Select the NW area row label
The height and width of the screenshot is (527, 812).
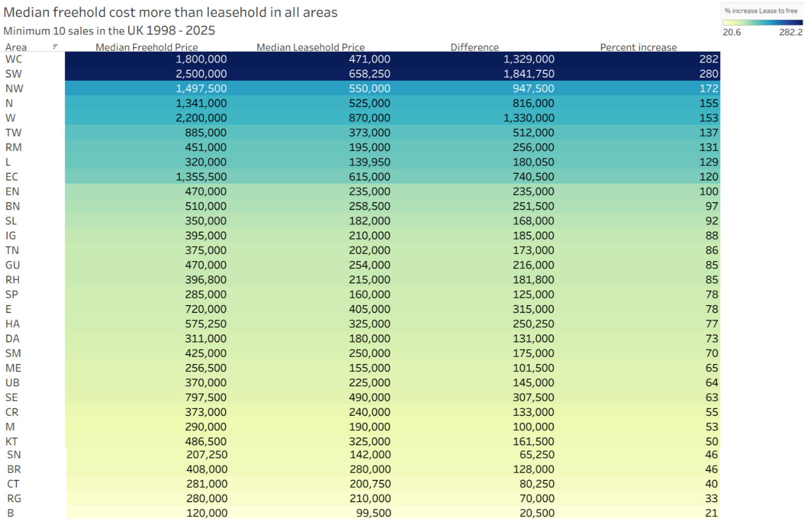click(14, 88)
